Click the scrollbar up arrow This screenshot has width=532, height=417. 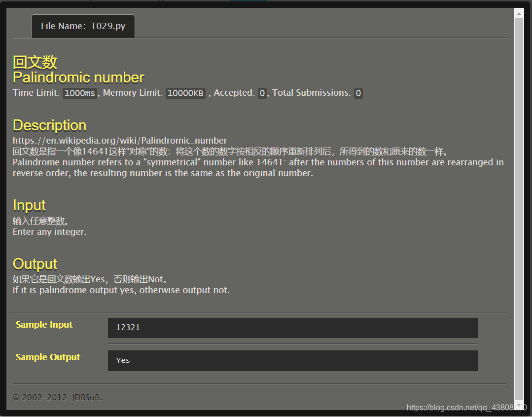(x=518, y=14)
